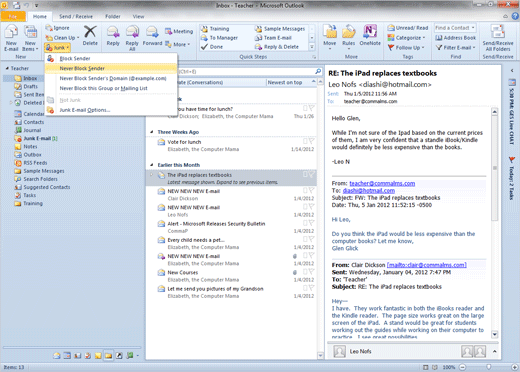Image resolution: width=520 pixels, height=372 pixels.
Task: Open the File tab
Action: coord(13,16)
